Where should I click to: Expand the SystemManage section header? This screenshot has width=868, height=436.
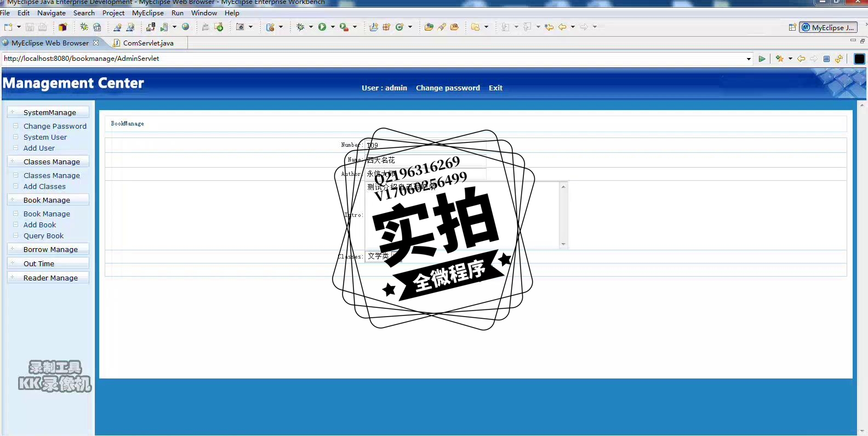coord(48,112)
